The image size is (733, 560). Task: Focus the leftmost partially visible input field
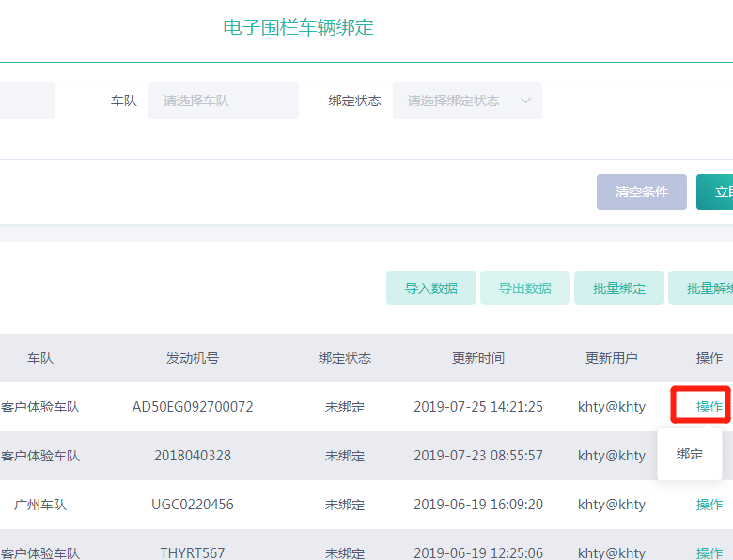26,101
